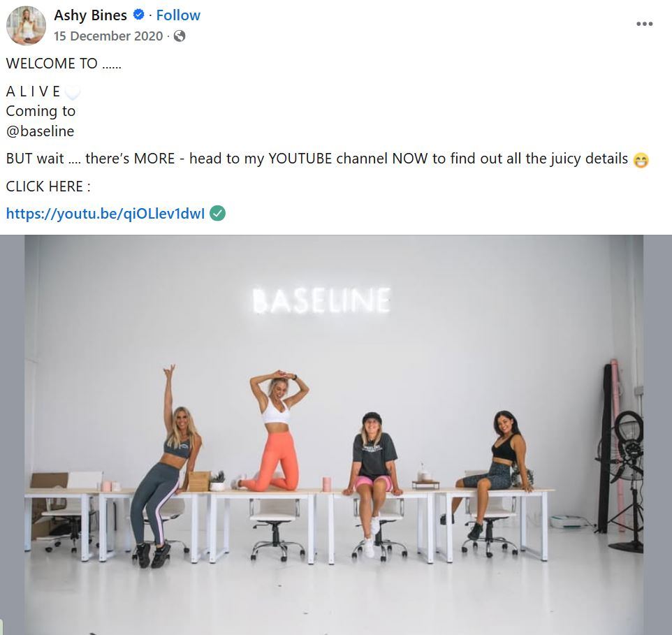This screenshot has width=672, height=635.
Task: Open Ashy Bines profile picture
Action: (26, 26)
